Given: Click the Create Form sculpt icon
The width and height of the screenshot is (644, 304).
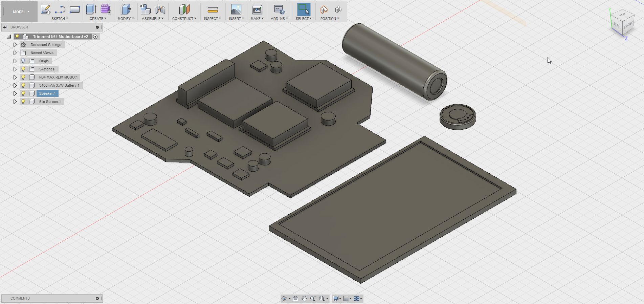Looking at the screenshot, I should (106, 9).
